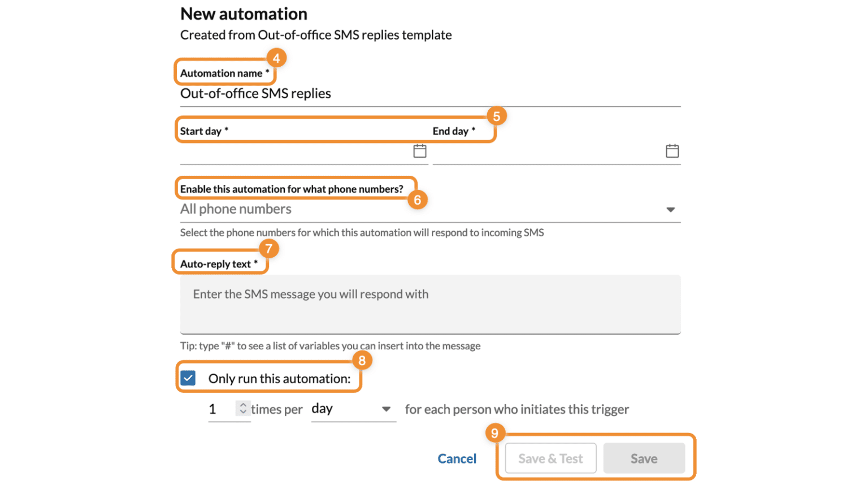Click the orange step 6 badge
This screenshot has height=485, width=868.
coord(418,200)
